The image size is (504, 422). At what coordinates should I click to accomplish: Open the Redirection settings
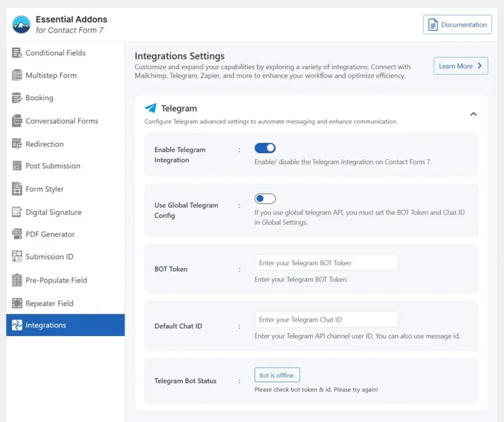[x=65, y=144]
